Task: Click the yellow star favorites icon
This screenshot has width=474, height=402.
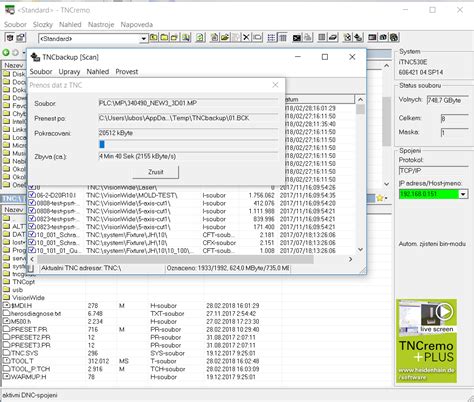Action: [379, 198]
